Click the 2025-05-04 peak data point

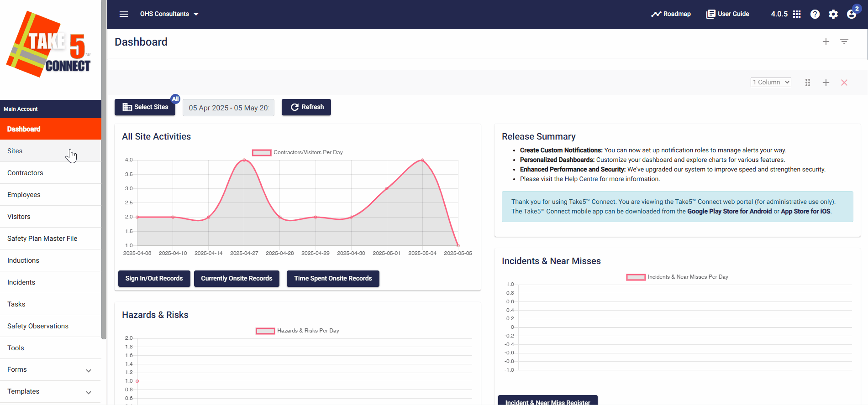pos(422,160)
